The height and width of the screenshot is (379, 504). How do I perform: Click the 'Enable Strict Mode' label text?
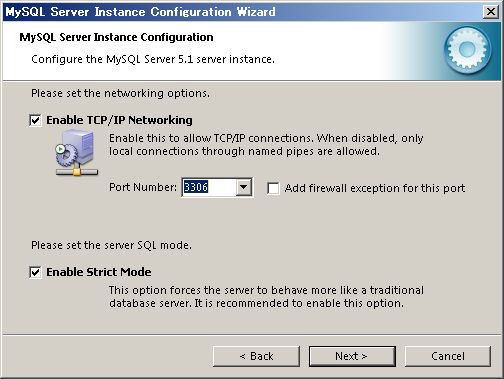pyautogui.click(x=99, y=272)
